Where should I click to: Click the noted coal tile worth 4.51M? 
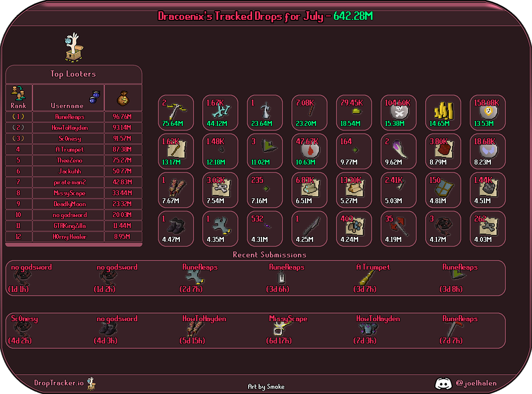click(487, 190)
